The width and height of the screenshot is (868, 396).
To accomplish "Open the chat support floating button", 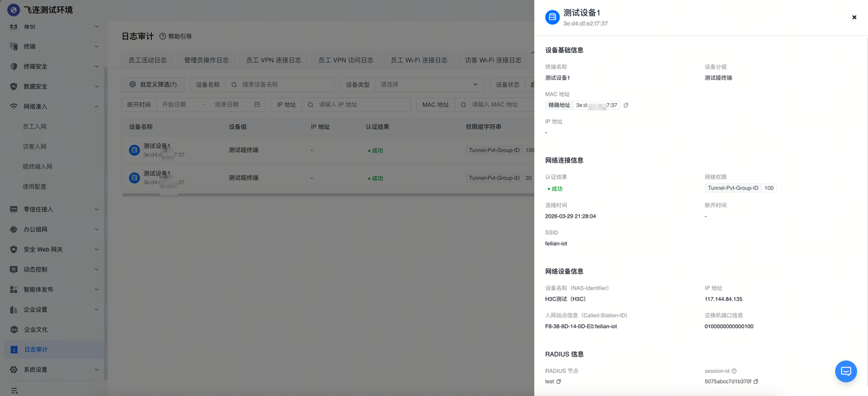I will [846, 371].
